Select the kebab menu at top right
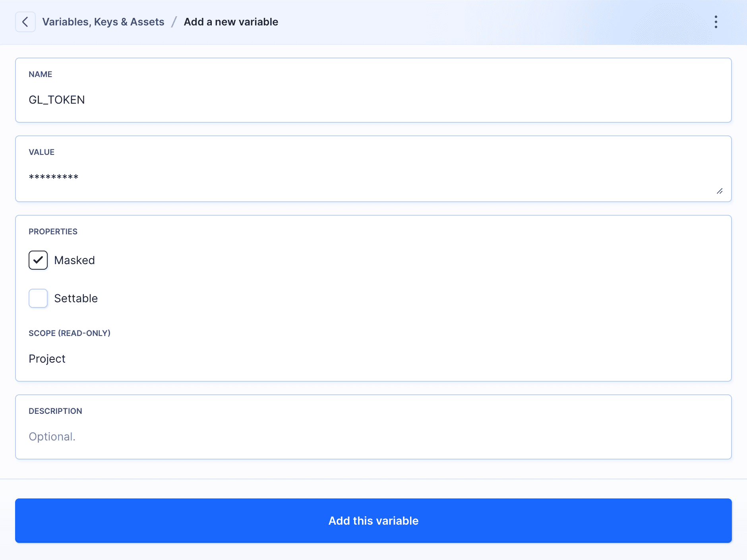 [x=716, y=21]
